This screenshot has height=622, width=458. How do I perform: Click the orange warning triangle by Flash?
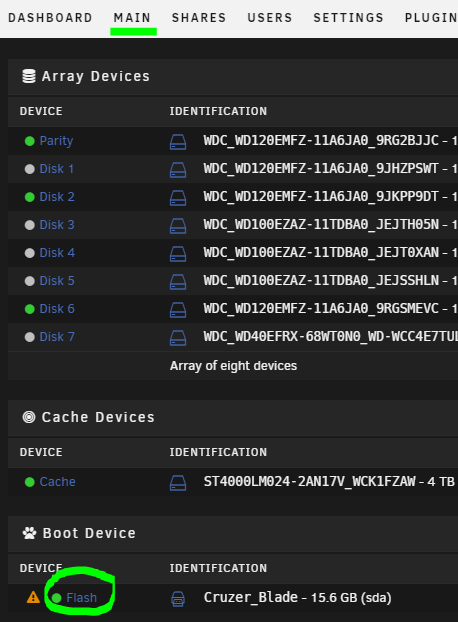point(33,597)
